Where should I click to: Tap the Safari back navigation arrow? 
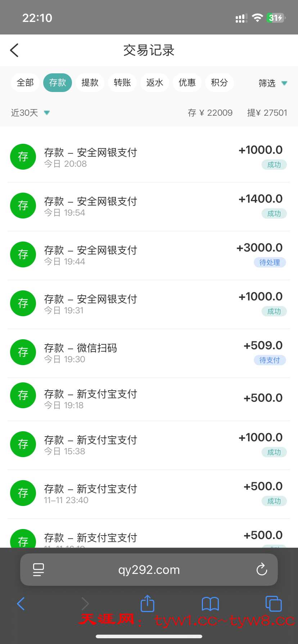pos(21,604)
